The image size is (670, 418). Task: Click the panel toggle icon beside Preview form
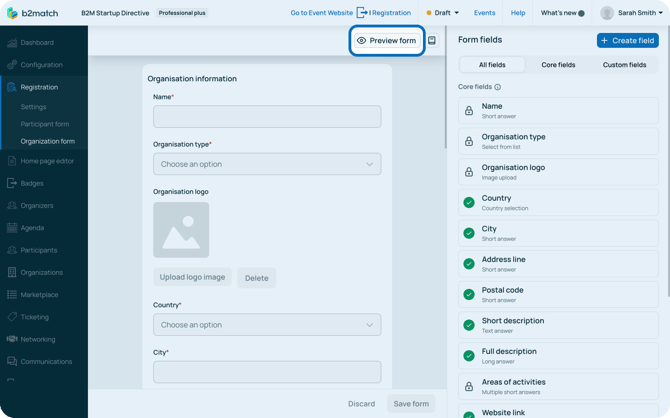point(432,41)
